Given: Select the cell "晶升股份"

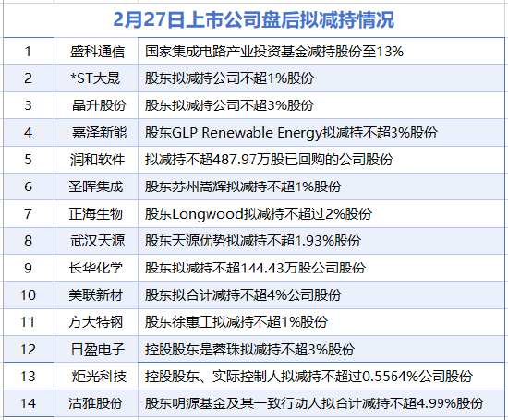Looking at the screenshot, I should (96, 105).
